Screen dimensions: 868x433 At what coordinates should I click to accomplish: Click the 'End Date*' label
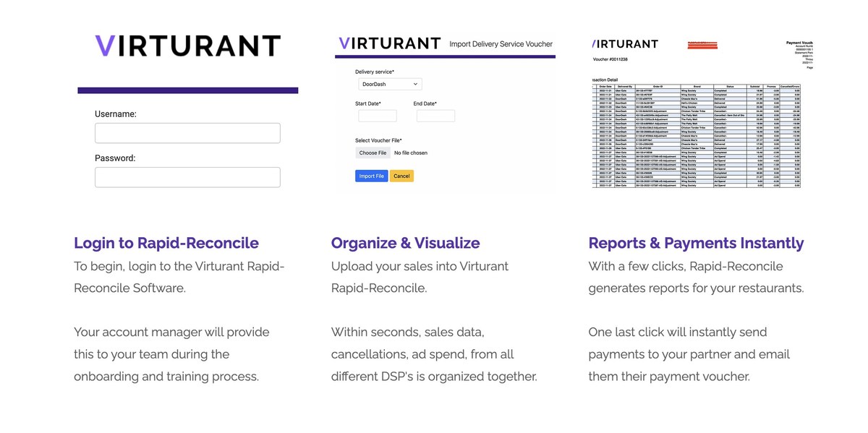pyautogui.click(x=425, y=103)
